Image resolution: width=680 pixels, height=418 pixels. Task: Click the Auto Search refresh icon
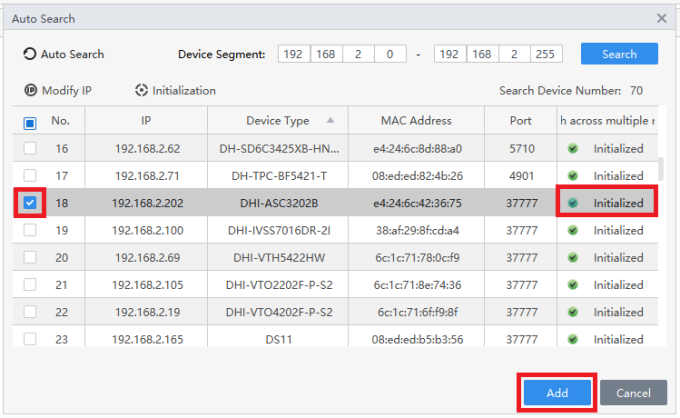click(x=29, y=54)
